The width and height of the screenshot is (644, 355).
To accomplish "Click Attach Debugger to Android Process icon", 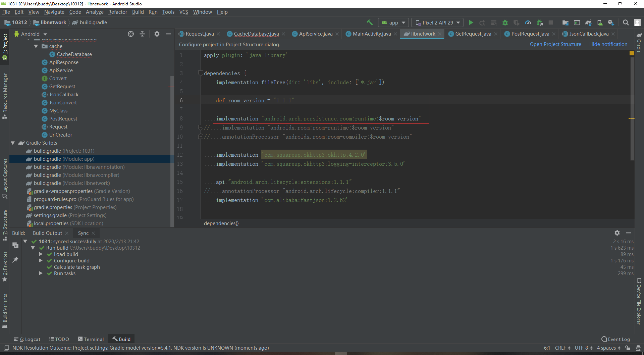I will tap(539, 22).
